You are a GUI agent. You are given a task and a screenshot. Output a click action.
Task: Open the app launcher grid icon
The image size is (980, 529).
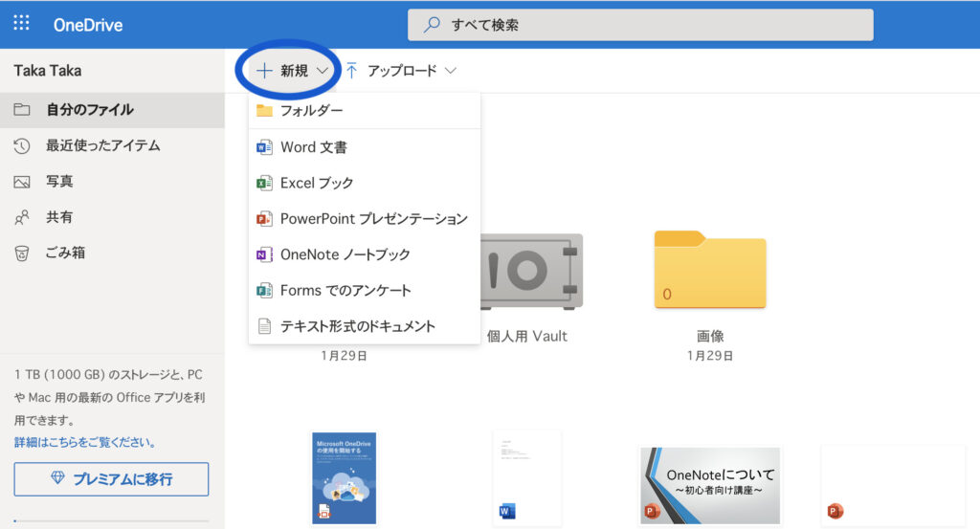(21, 23)
